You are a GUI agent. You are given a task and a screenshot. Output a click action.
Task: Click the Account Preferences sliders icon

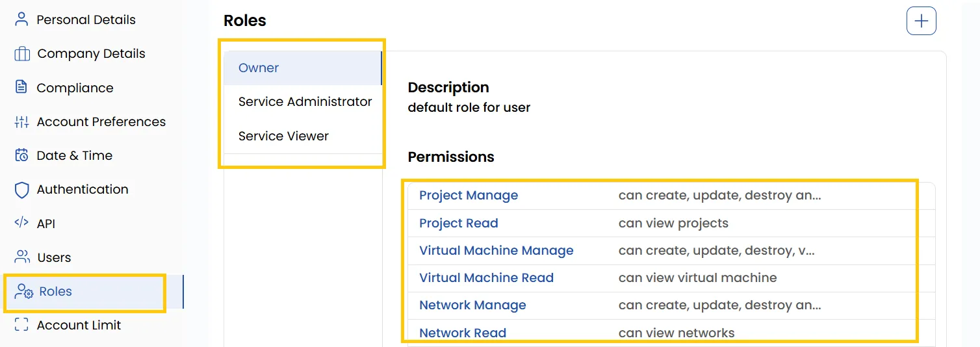22,122
